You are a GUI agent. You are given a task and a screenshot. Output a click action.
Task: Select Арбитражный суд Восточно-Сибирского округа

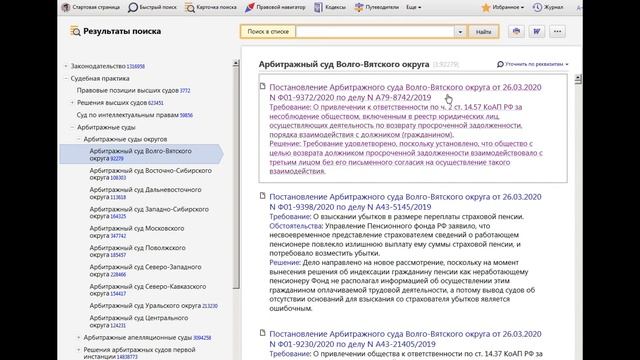pos(151,174)
